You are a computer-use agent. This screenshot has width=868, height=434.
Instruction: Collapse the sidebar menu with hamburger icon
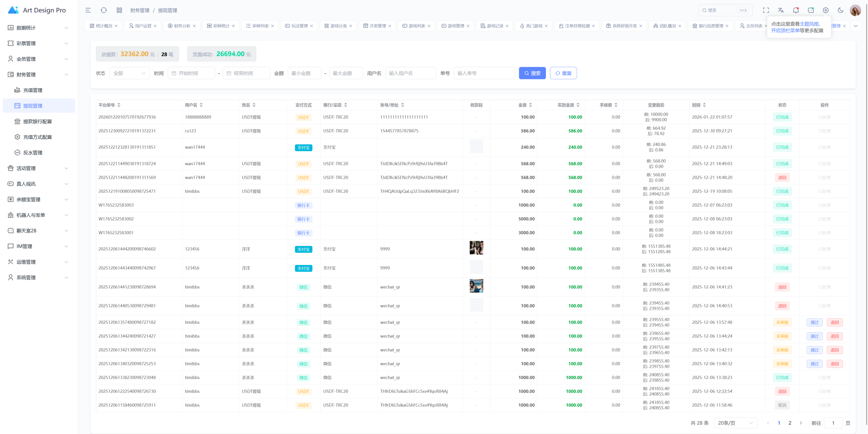[88, 10]
